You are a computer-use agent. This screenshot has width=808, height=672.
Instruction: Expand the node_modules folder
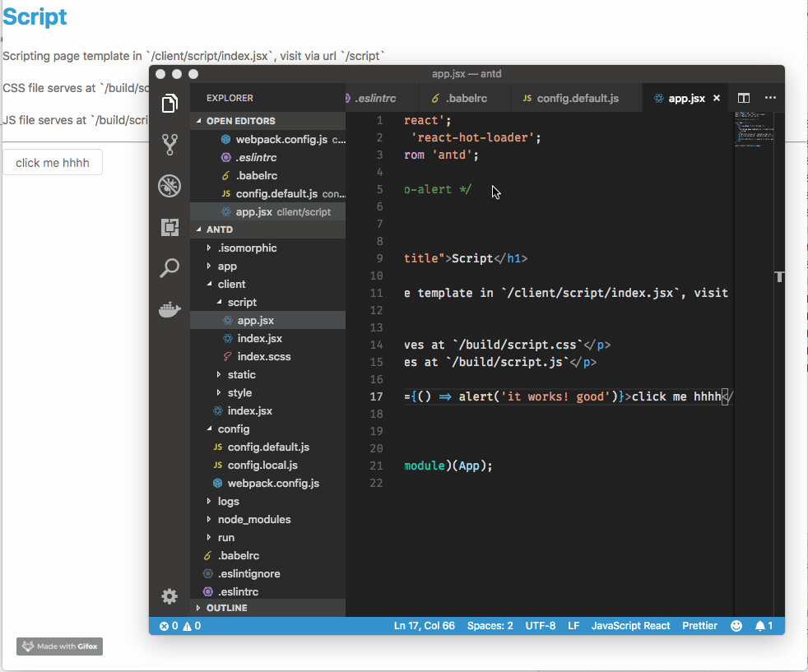point(268,519)
